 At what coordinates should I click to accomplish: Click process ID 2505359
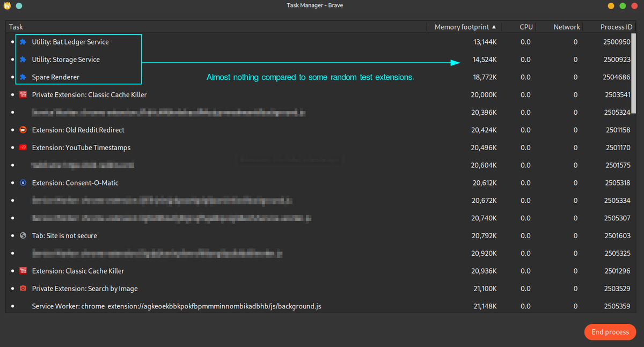(617, 306)
